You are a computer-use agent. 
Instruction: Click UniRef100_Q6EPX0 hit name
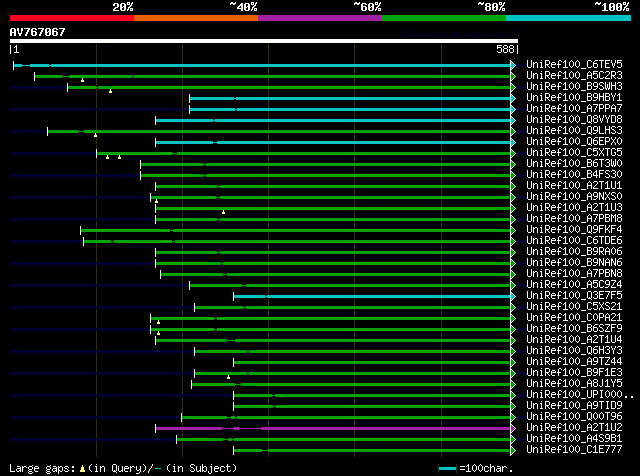[x=574, y=142]
